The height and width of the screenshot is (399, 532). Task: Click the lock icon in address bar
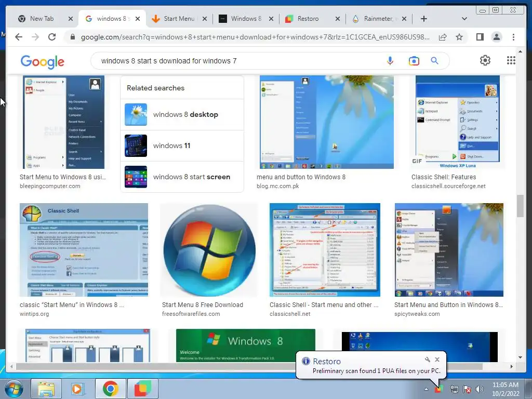coord(72,37)
